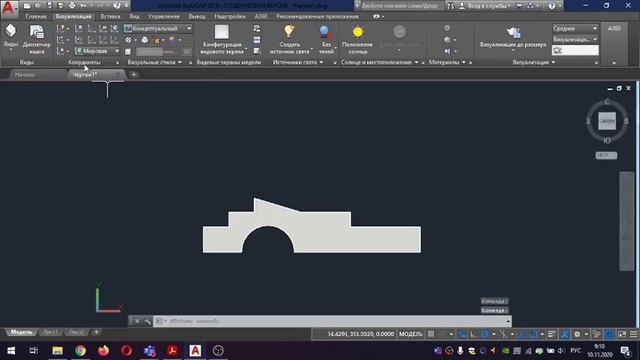Screen dimensions: 640x360
Task: Click the Без теней shadows icon
Action: point(325,32)
